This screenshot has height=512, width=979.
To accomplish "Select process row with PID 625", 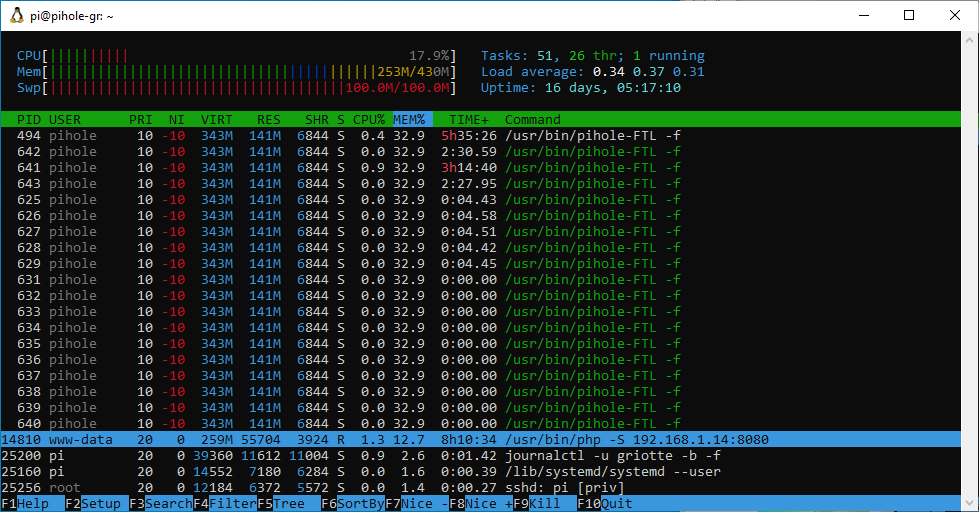I will pyautogui.click(x=481, y=200).
